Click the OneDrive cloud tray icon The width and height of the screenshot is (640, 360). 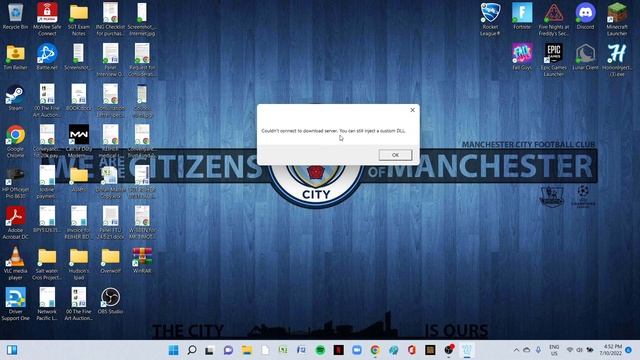[x=527, y=350]
